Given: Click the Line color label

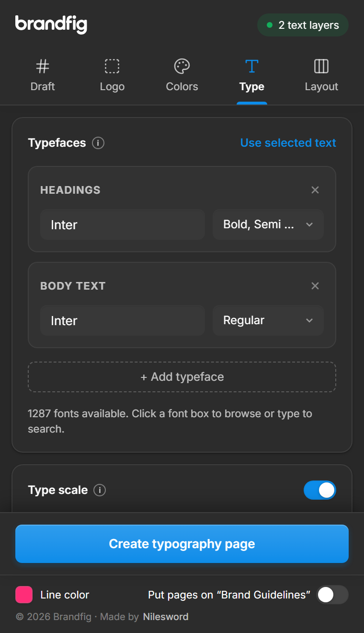Looking at the screenshot, I should coord(65,595).
